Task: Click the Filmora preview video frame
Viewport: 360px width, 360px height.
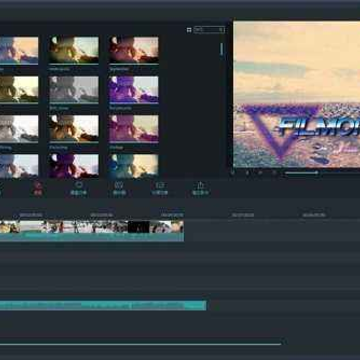Action: [297, 94]
